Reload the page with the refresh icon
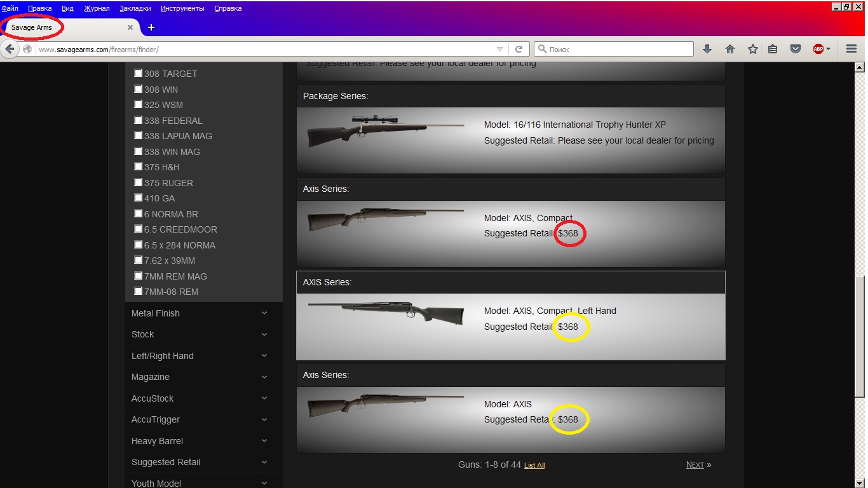Image resolution: width=868 pixels, height=488 pixels. tap(519, 49)
